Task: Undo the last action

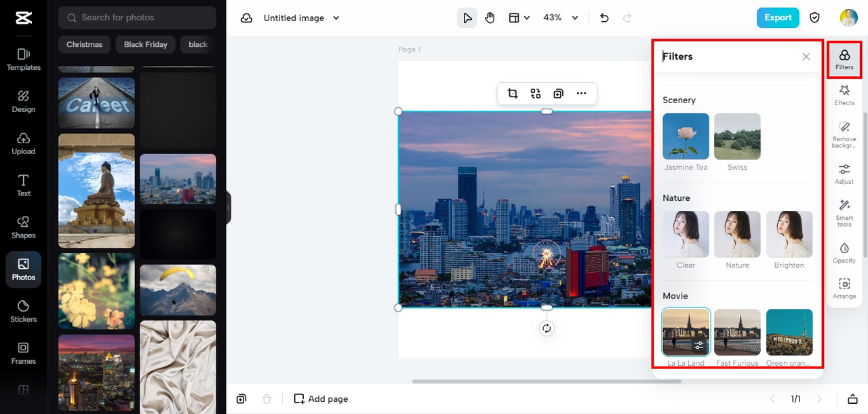Action: coord(604,18)
